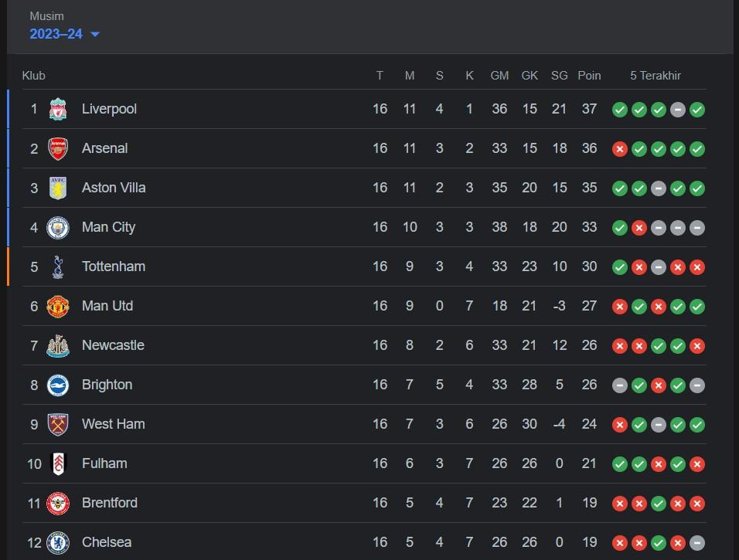Screen dimensions: 739x560
Task: Click the Klub column header
Action: click(34, 75)
